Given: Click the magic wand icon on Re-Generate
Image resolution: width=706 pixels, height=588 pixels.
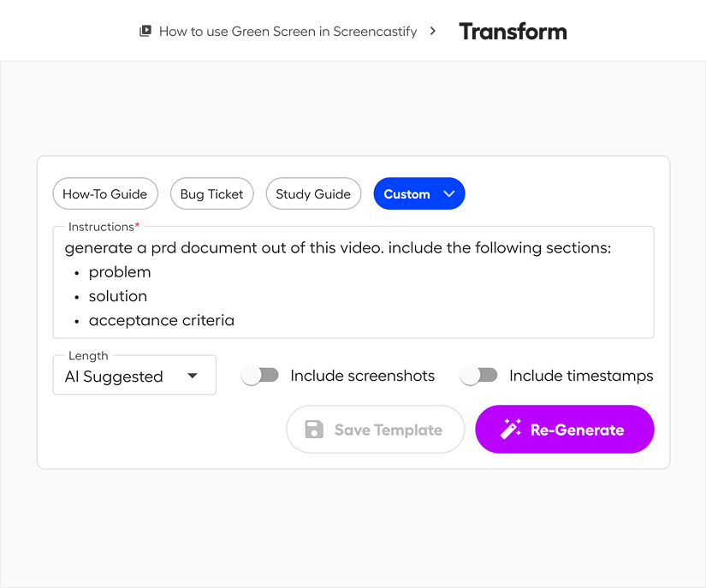Looking at the screenshot, I should (x=511, y=429).
